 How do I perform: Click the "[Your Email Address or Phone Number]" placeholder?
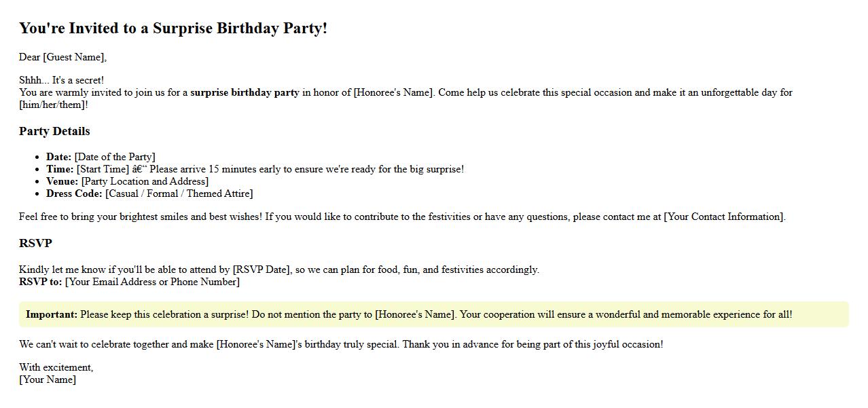[152, 282]
